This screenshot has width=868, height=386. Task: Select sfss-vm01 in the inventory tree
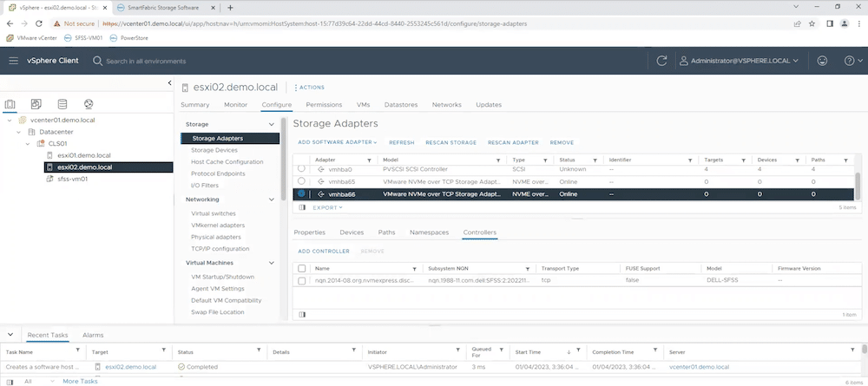coord(73,179)
